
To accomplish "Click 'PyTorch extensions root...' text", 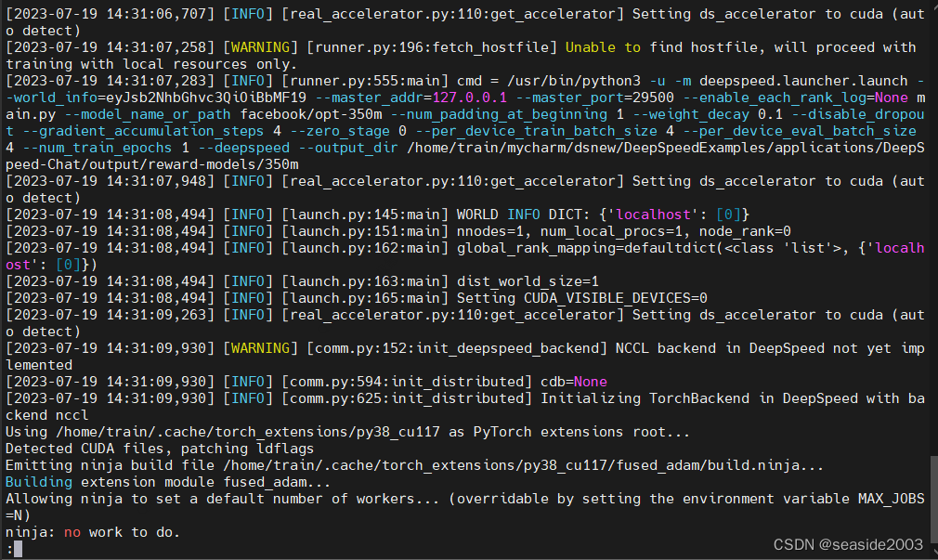I will 580,432.
